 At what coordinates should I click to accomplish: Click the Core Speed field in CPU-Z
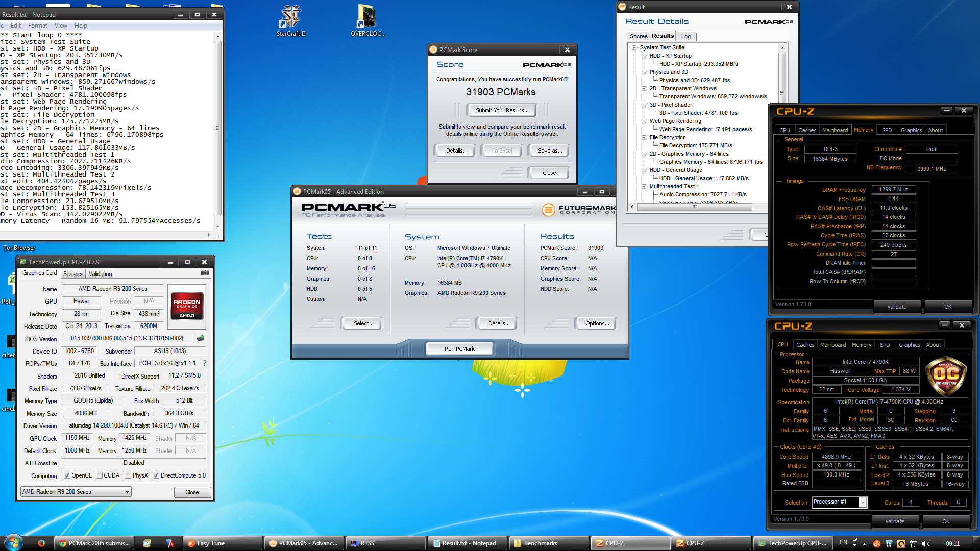click(836, 457)
